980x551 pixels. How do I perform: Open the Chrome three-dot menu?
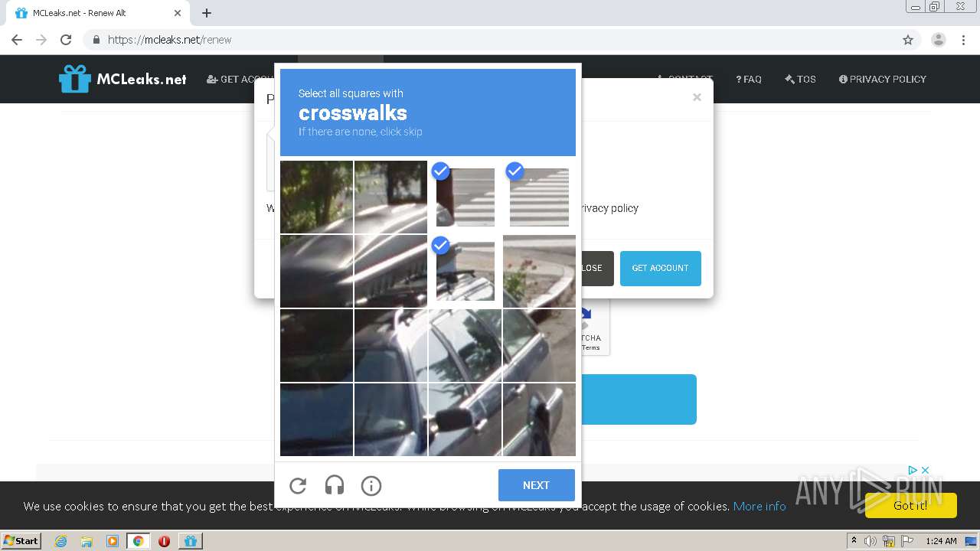963,40
